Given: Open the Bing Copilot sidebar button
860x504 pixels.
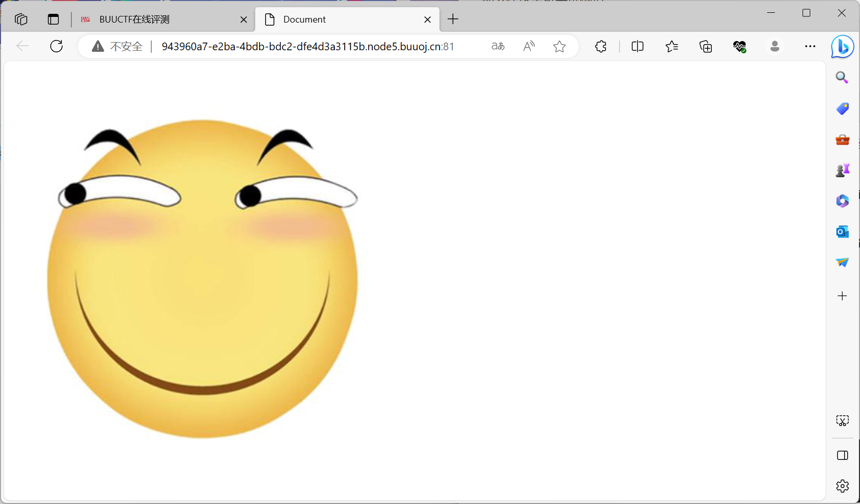Looking at the screenshot, I should (843, 47).
